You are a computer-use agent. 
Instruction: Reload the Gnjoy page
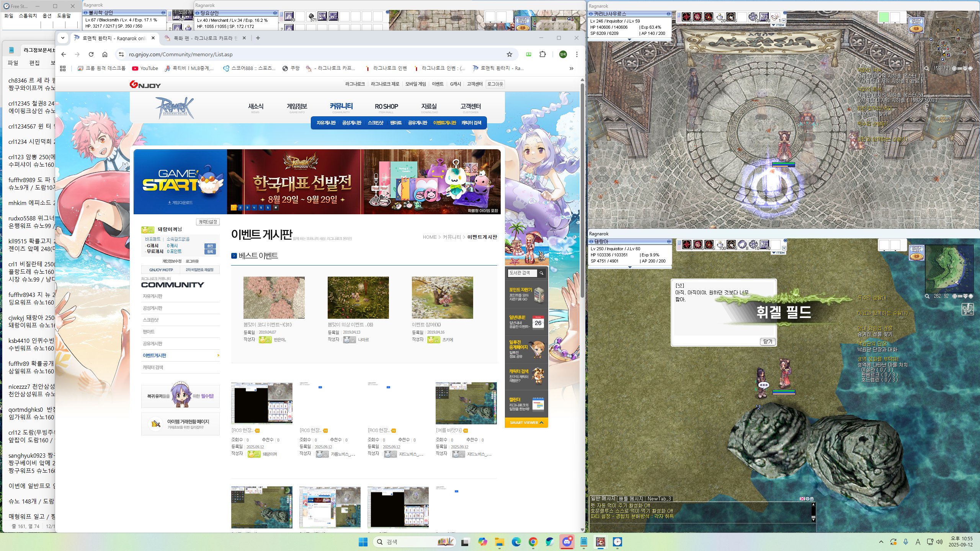91,54
